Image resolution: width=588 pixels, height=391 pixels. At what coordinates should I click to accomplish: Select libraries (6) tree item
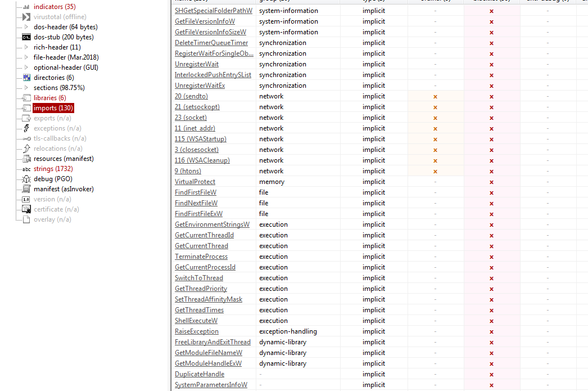[x=50, y=98]
